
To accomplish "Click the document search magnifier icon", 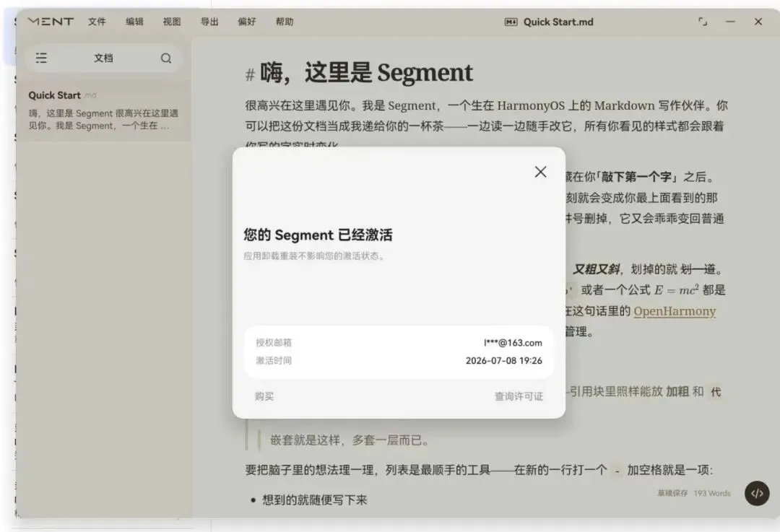I will tap(166, 58).
